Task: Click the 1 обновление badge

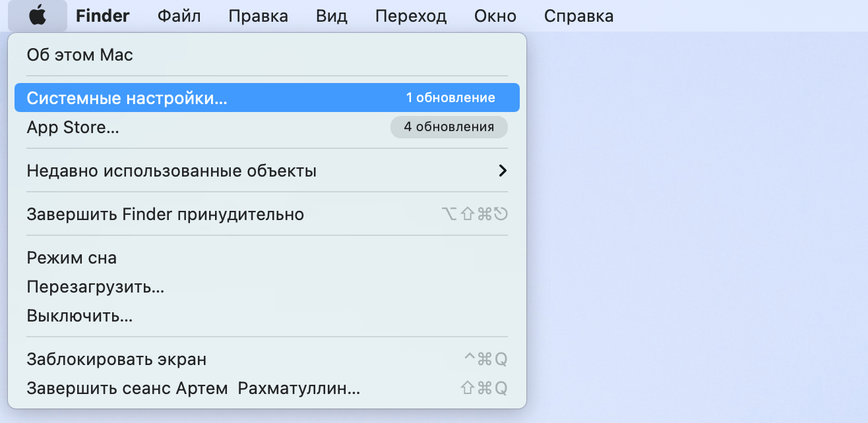Action: pyautogui.click(x=450, y=97)
